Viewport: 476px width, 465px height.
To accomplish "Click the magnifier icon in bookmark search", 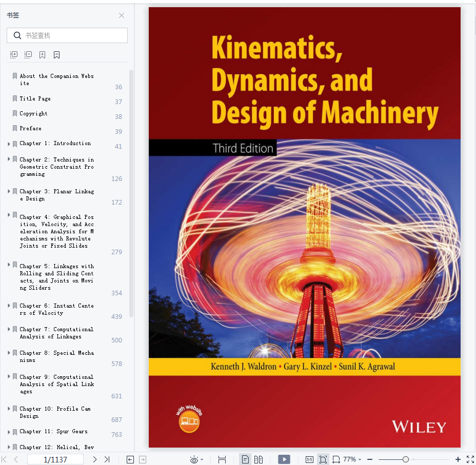I will pyautogui.click(x=17, y=35).
